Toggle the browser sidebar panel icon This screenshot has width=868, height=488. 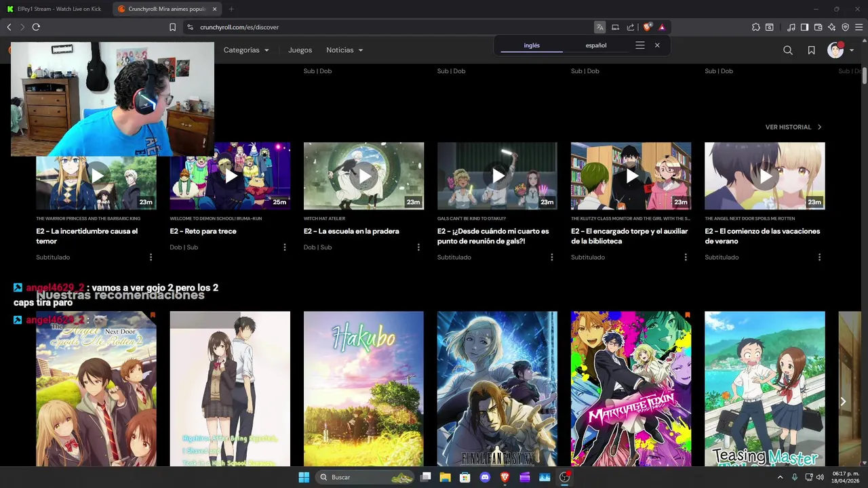pos(804,27)
